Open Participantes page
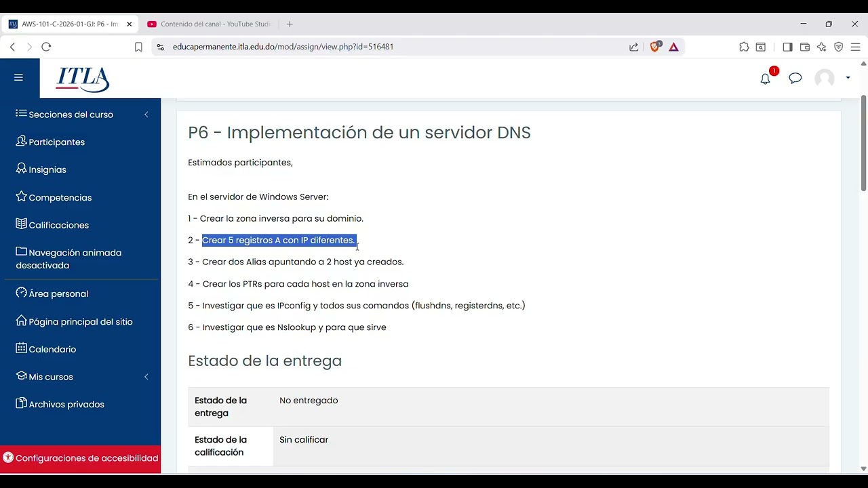Image resolution: width=868 pixels, height=488 pixels. point(50,142)
